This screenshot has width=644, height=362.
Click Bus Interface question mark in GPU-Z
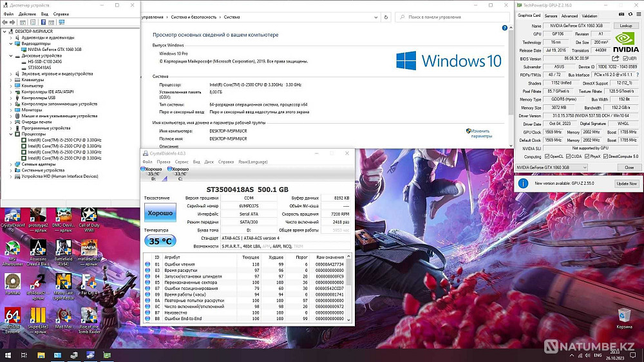[638, 75]
